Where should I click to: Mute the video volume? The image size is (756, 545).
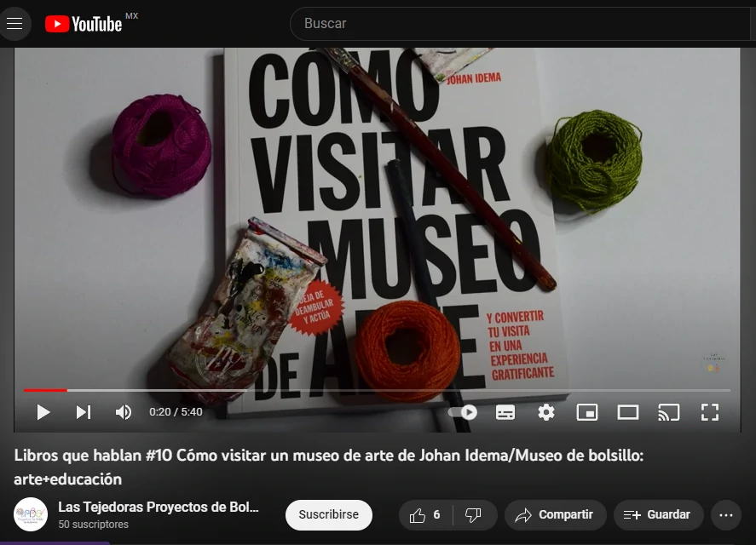pos(124,412)
